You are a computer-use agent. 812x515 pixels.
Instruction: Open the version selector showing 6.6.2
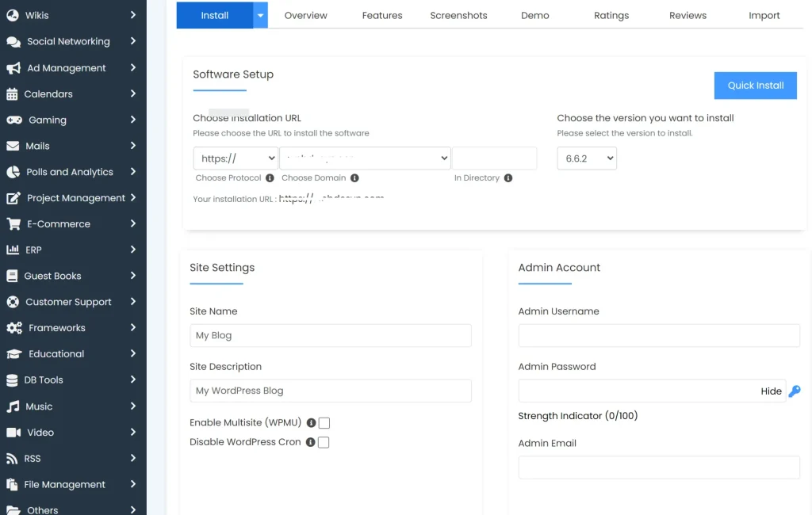click(x=587, y=158)
